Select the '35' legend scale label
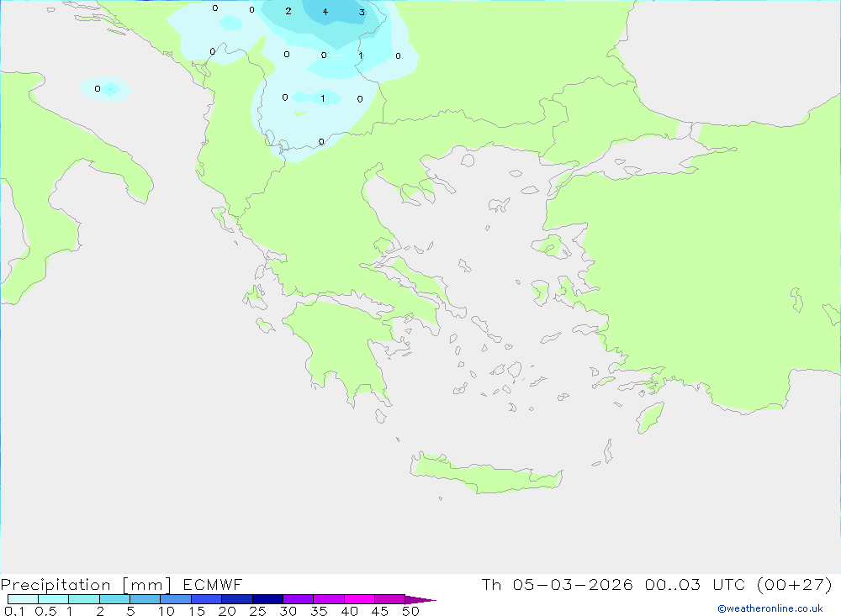Image resolution: width=841 pixels, height=616 pixels. 319,611
